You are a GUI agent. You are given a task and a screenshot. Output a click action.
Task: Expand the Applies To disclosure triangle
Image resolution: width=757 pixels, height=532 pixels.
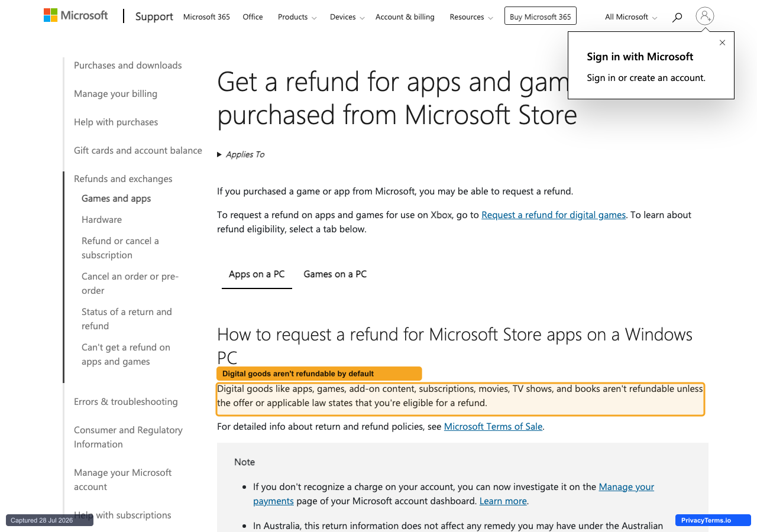pyautogui.click(x=219, y=154)
